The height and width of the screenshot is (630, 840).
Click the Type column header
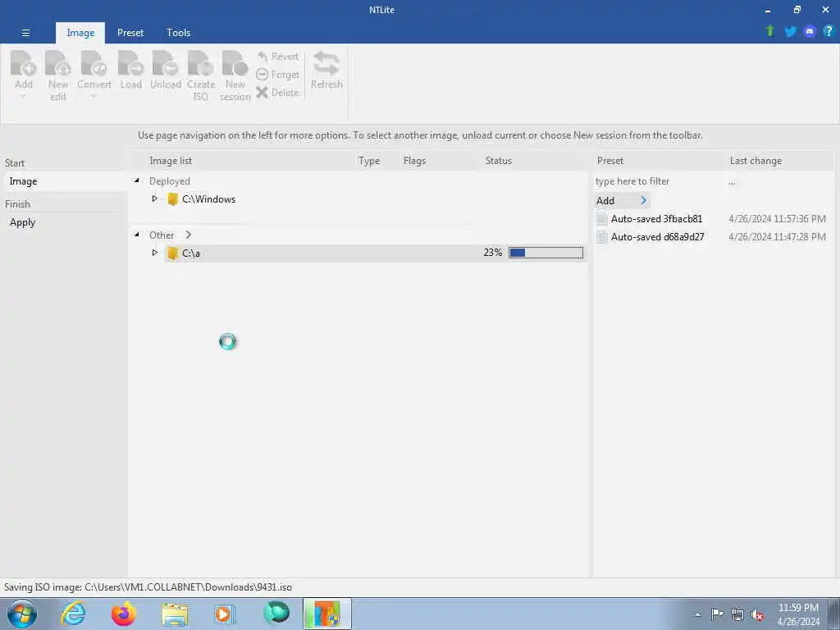[x=369, y=161]
